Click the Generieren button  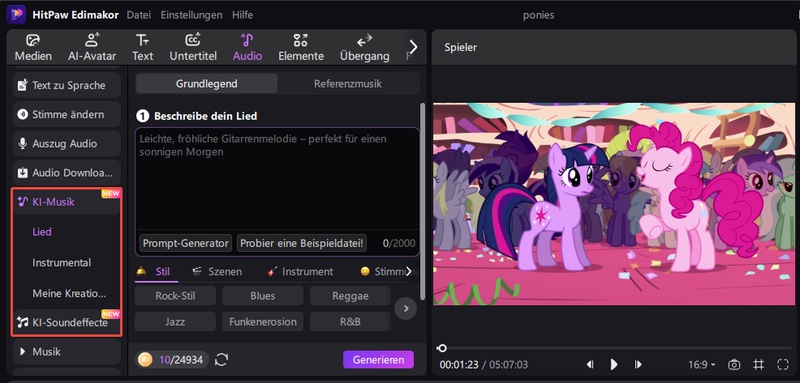coord(379,360)
